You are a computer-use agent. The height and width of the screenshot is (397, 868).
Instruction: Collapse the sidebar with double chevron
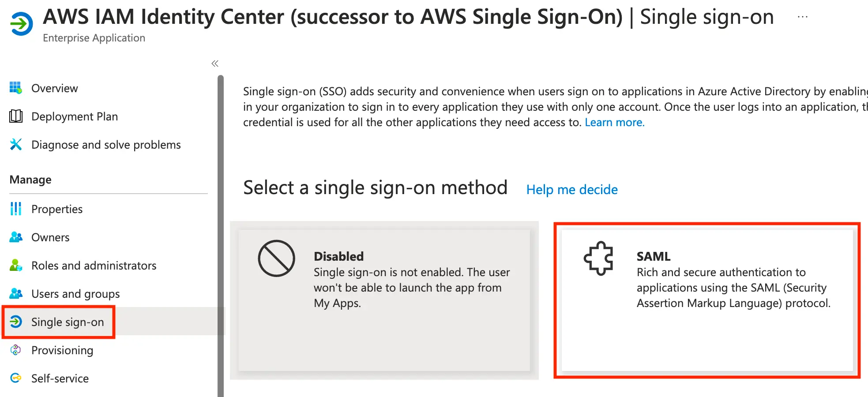(215, 64)
